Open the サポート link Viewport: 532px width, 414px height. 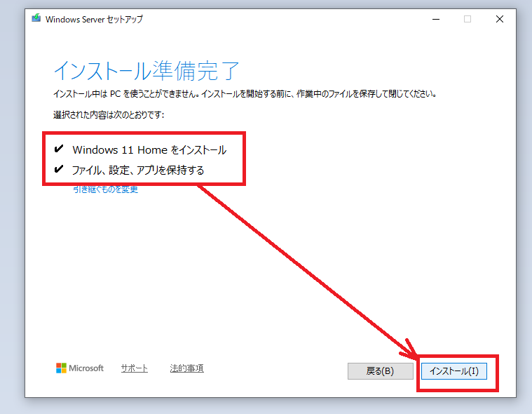point(134,368)
